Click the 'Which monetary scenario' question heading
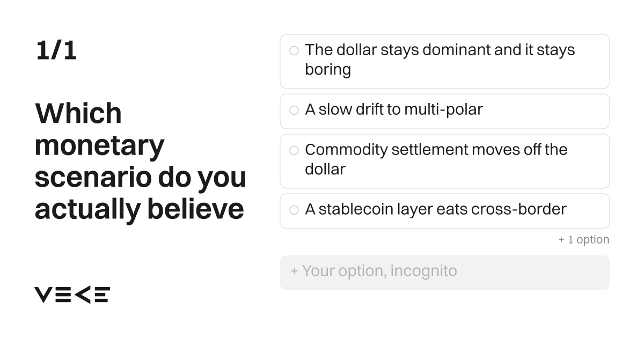 [141, 161]
